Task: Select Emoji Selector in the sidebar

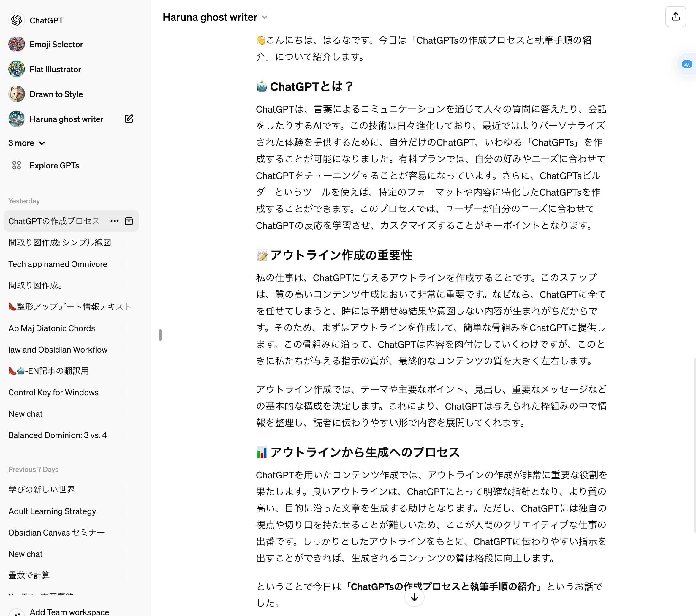Action: click(x=56, y=44)
